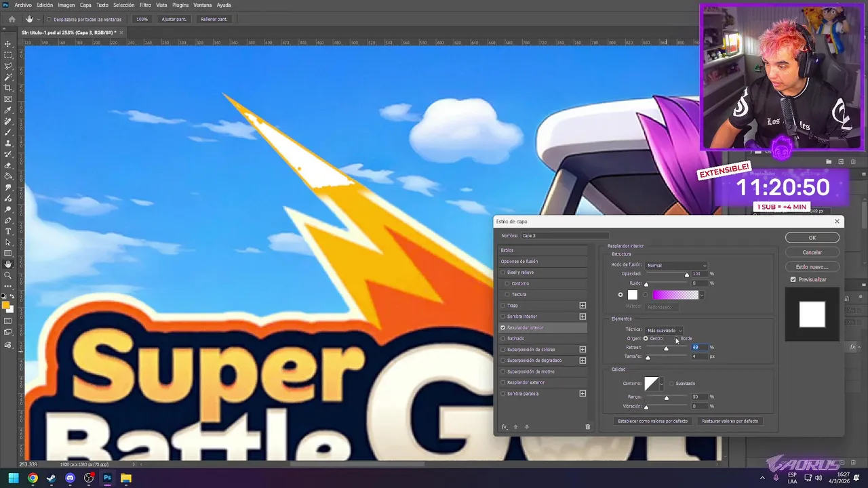The image size is (868, 488).
Task: Select Borde origin radio button
Action: pyautogui.click(x=677, y=338)
